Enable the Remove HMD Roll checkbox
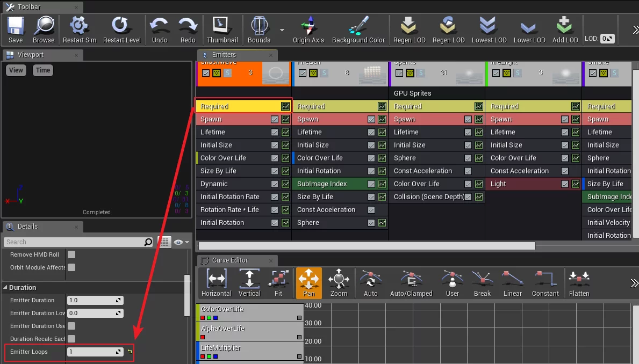The height and width of the screenshot is (364, 639). (71, 254)
